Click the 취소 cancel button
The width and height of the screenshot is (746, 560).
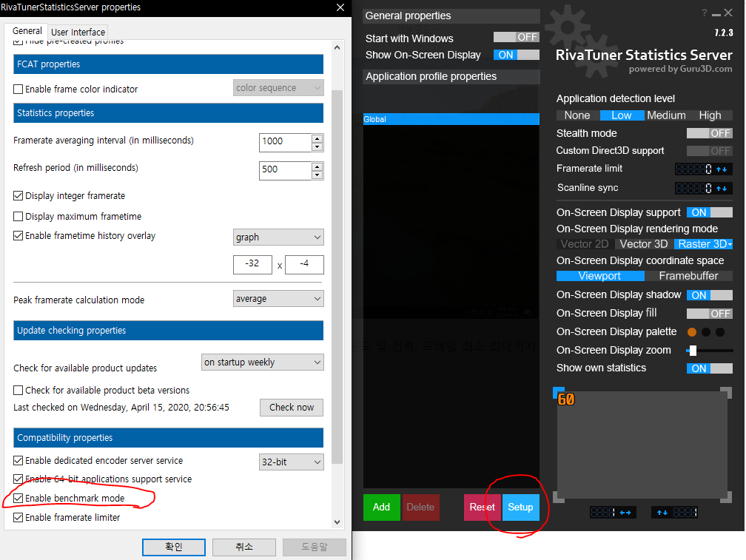tap(244, 547)
